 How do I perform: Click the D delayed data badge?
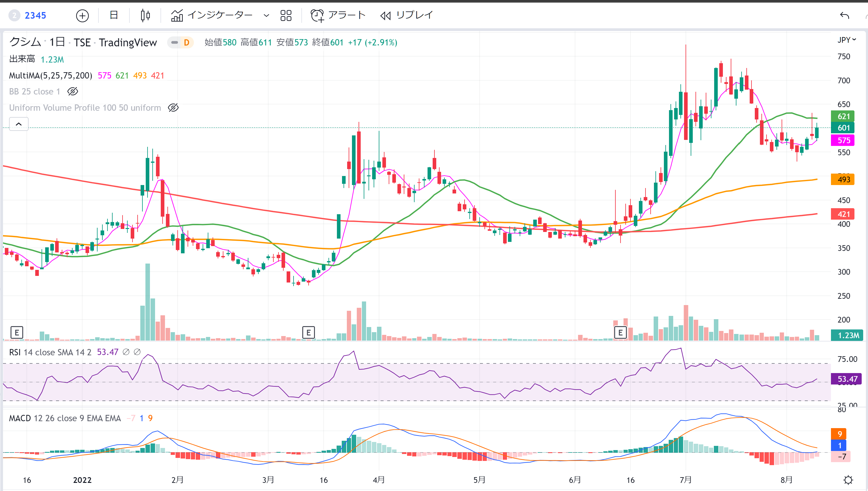point(187,42)
